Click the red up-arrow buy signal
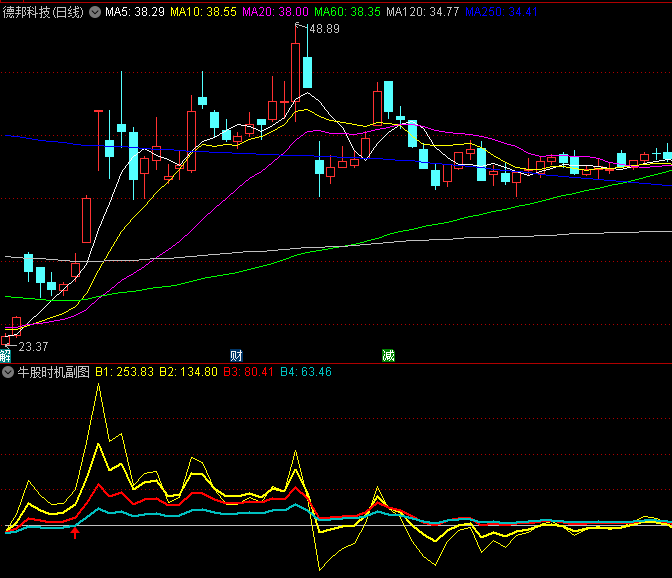Screen dimensions: 672x578 point(75,533)
